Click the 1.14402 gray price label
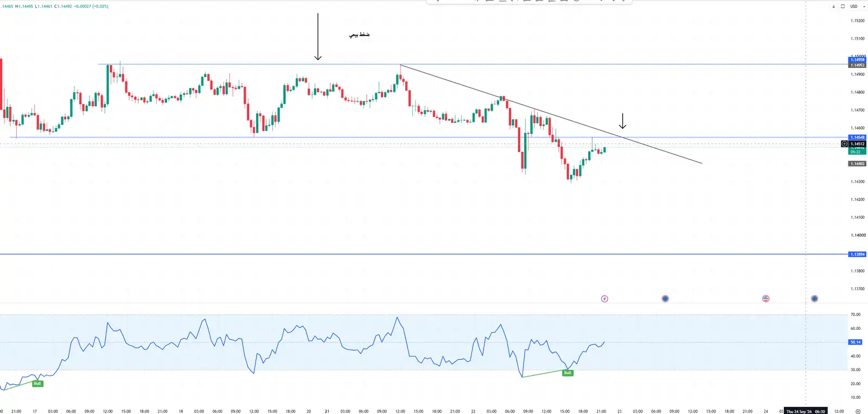Image resolution: width=868 pixels, height=414 pixels. (x=858, y=163)
